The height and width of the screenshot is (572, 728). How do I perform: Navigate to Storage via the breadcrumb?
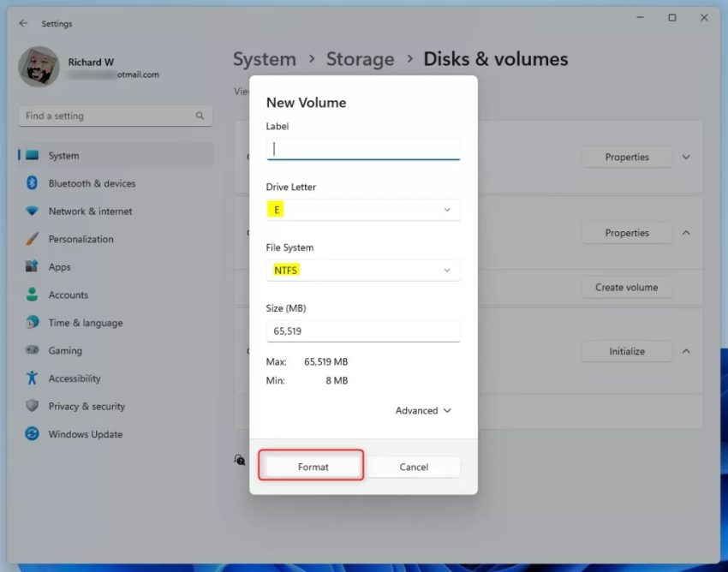pos(360,59)
